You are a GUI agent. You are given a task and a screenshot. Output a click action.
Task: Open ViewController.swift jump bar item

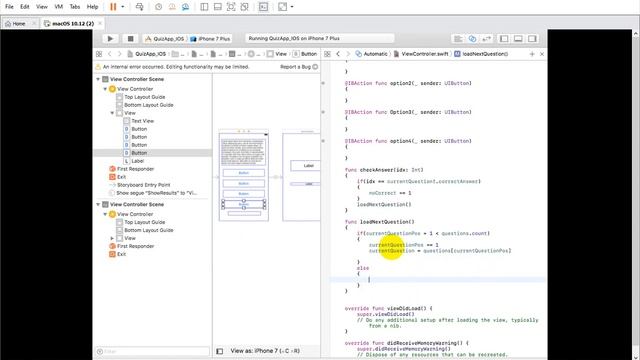[421, 54]
